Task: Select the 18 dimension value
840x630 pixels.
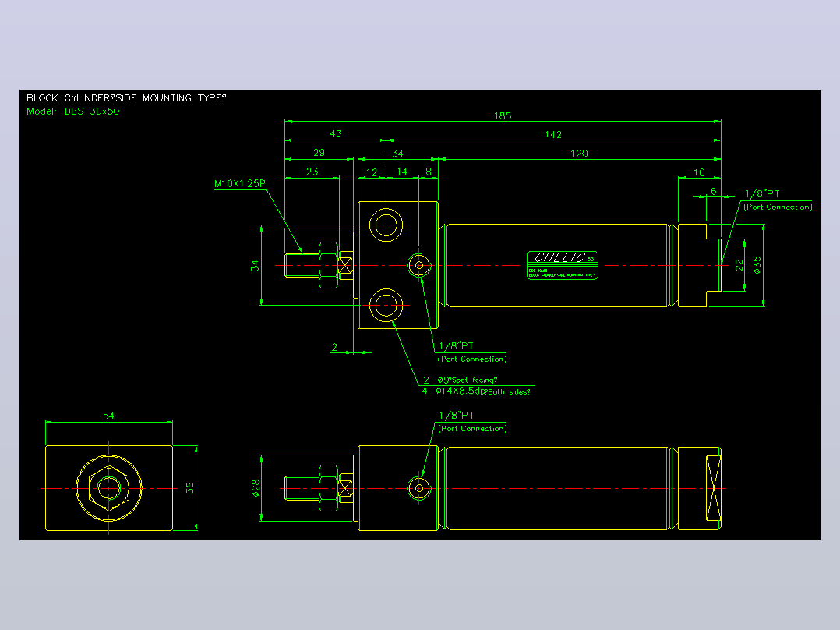Action: pos(699,172)
